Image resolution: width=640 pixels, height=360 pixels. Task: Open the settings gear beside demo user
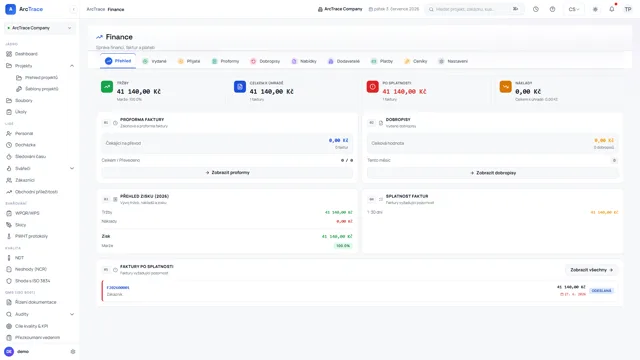(73, 351)
